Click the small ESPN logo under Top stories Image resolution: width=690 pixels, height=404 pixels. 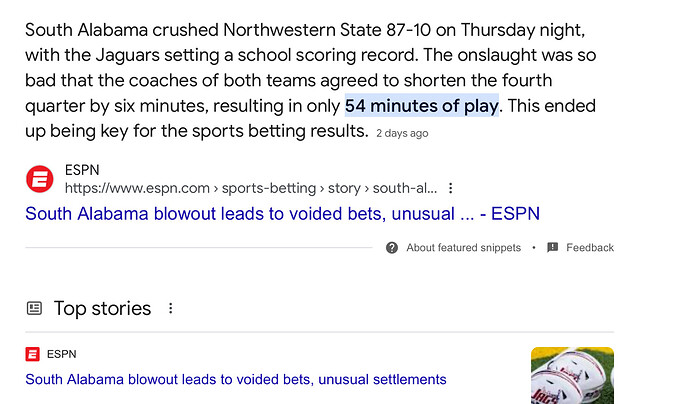click(33, 354)
